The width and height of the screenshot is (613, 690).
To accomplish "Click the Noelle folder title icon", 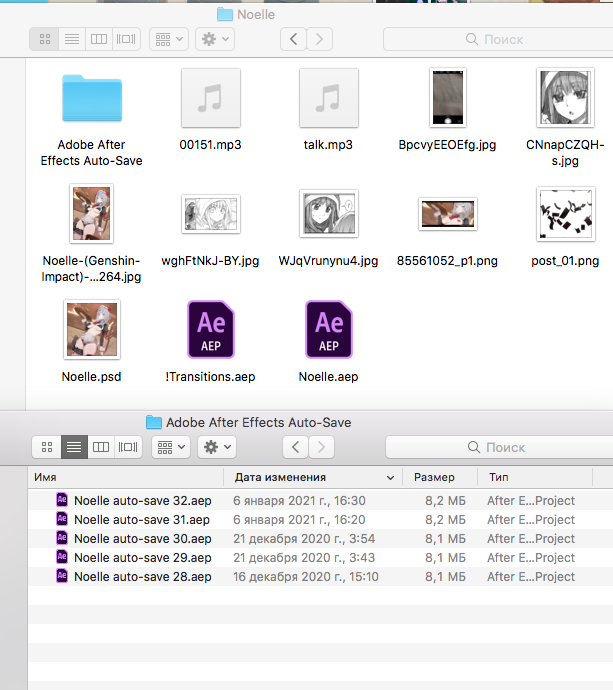I will (224, 15).
